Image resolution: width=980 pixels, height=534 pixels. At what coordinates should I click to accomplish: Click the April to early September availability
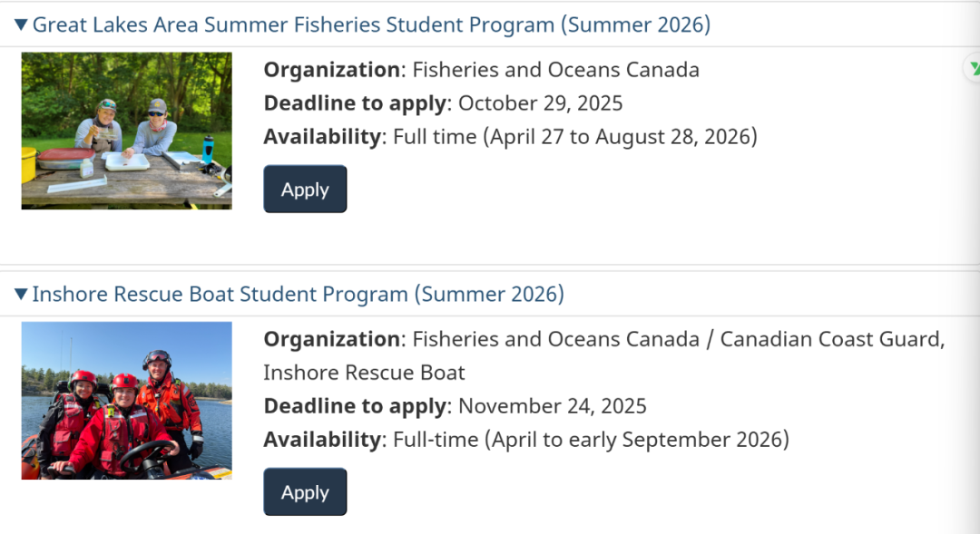[635, 440]
